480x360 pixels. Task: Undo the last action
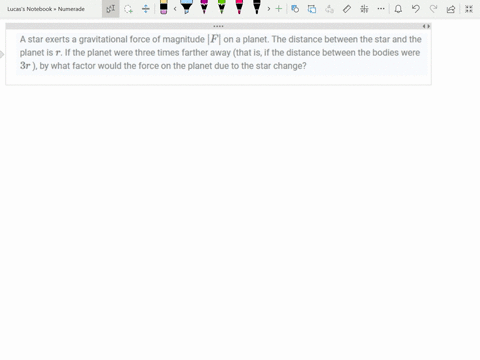pyautogui.click(x=415, y=9)
